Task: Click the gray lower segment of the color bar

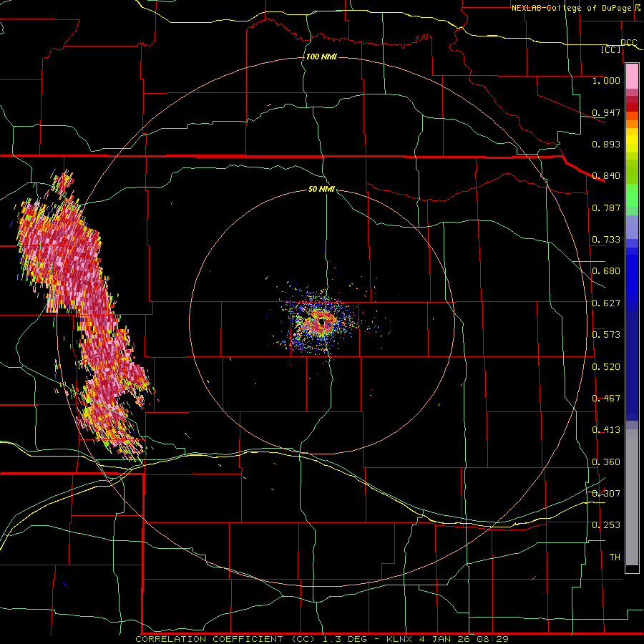Action: tap(632, 497)
